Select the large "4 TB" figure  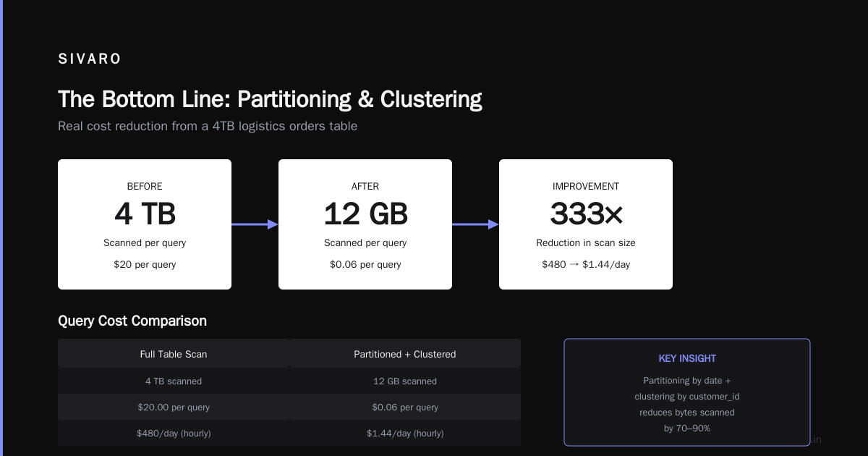point(145,214)
